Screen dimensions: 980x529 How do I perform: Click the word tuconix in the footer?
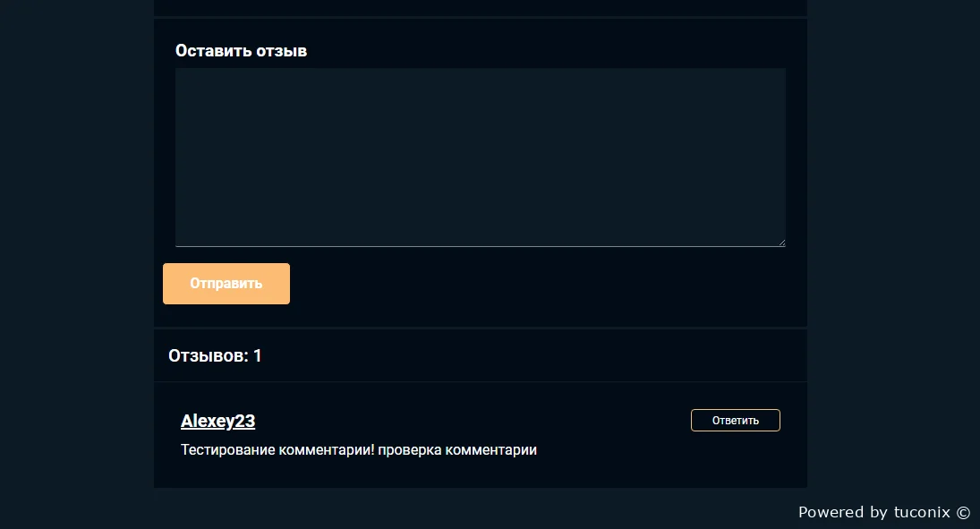pos(922,512)
